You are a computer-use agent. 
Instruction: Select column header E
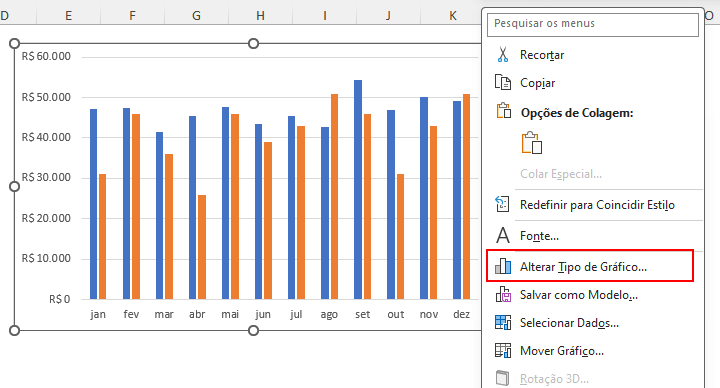(68, 16)
